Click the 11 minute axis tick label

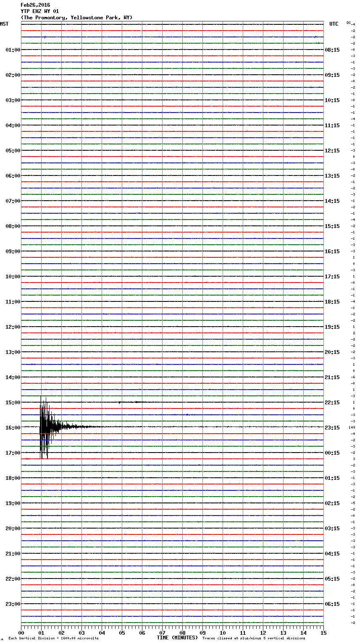point(243,633)
